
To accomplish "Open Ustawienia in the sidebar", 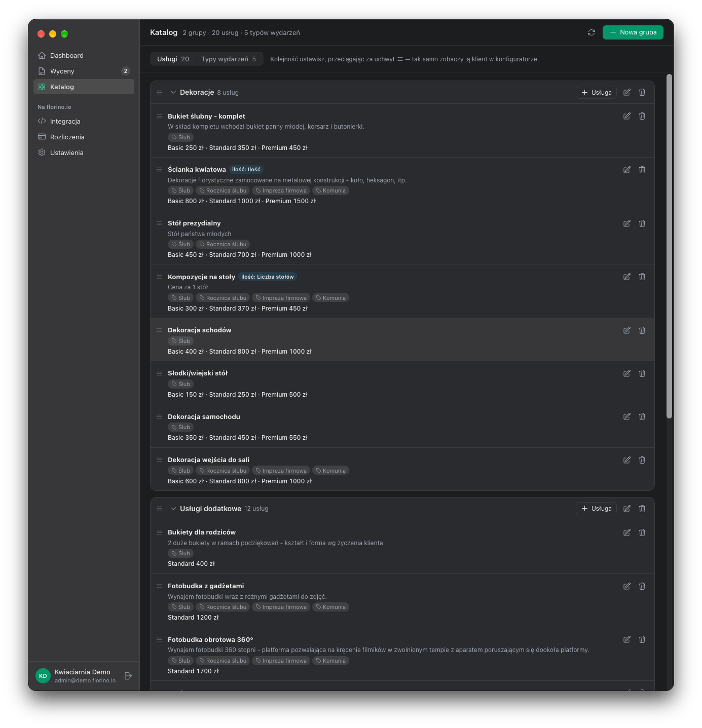I will pos(84,152).
